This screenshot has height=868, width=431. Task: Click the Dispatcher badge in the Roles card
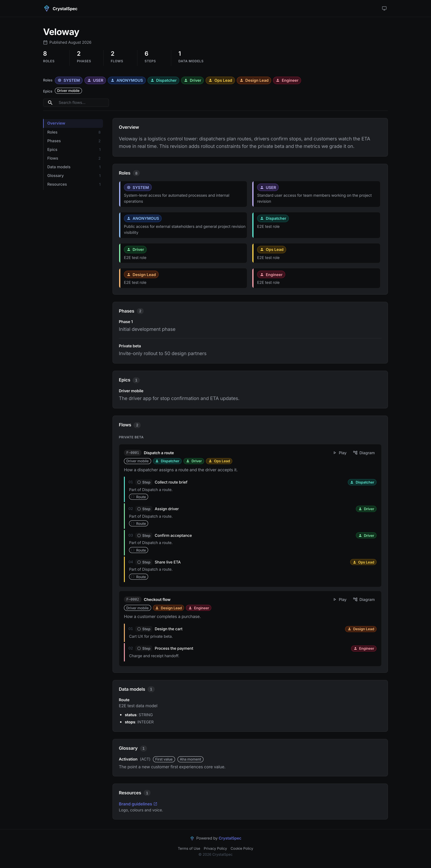[x=273, y=218]
